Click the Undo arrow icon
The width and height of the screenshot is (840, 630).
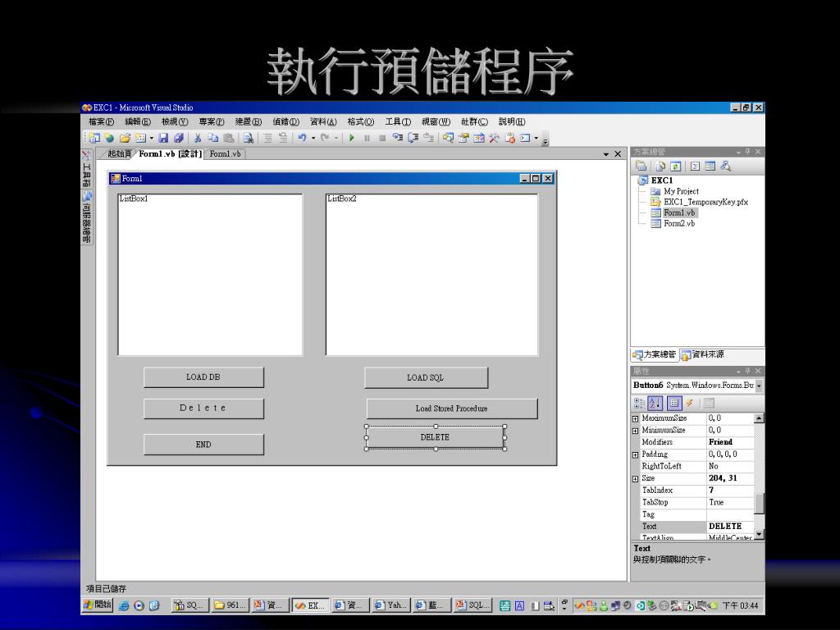[x=302, y=138]
